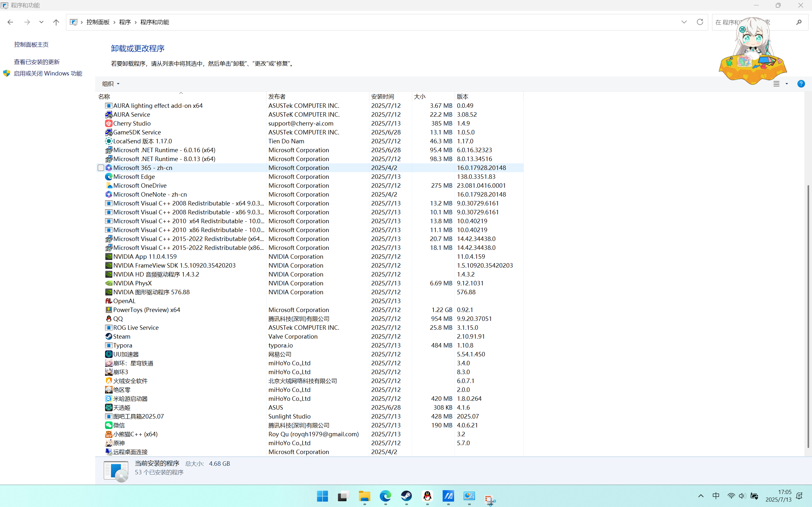Select the 崩坏3 row
This screenshot has width=812, height=507.
click(310, 372)
